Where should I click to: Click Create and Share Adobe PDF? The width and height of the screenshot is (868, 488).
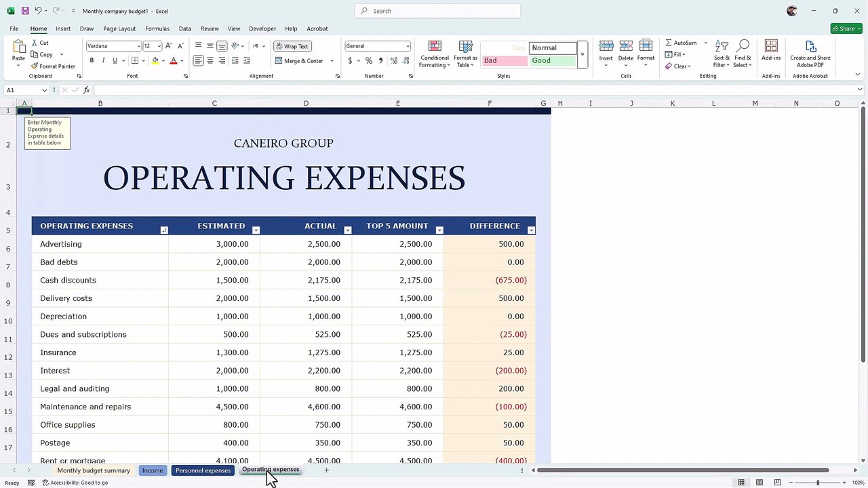810,54
